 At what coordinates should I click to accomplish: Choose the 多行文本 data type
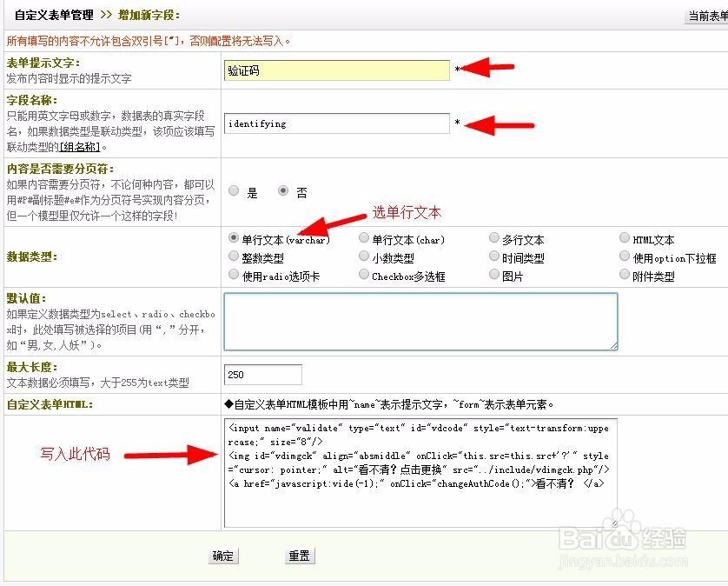tap(494, 237)
